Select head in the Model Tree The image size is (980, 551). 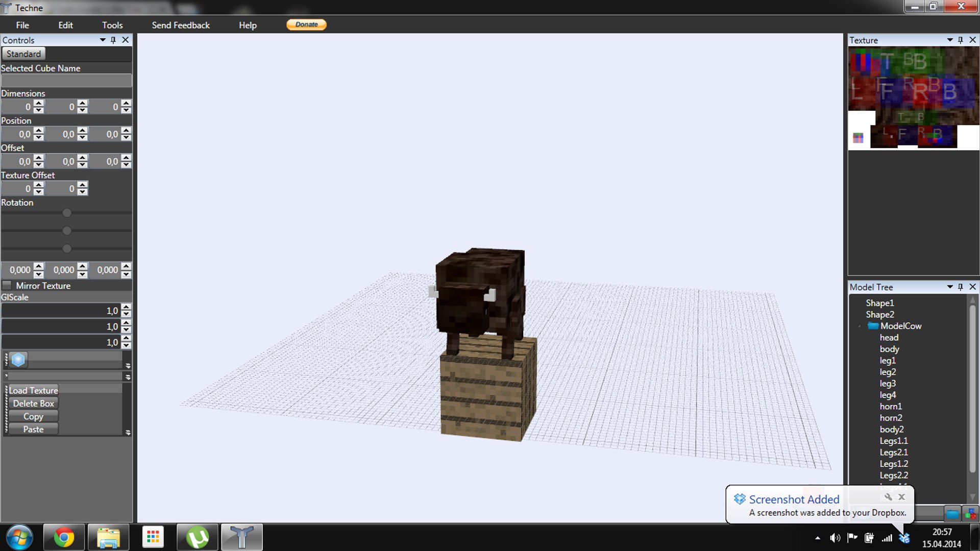click(x=889, y=338)
